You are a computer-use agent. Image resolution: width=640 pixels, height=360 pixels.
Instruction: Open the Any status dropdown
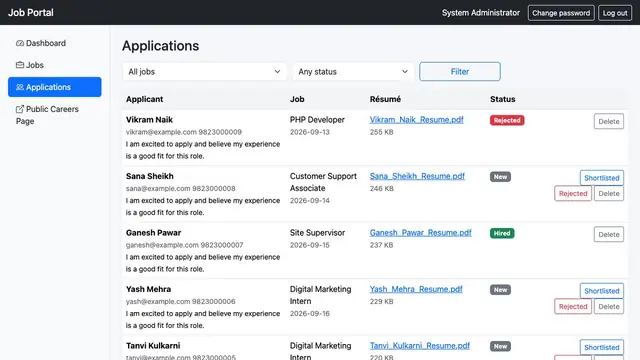click(353, 71)
